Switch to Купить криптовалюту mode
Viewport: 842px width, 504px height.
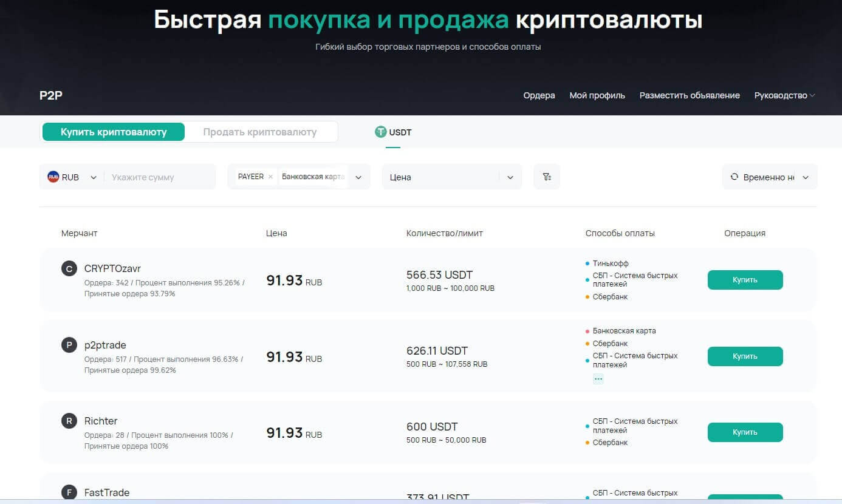114,132
